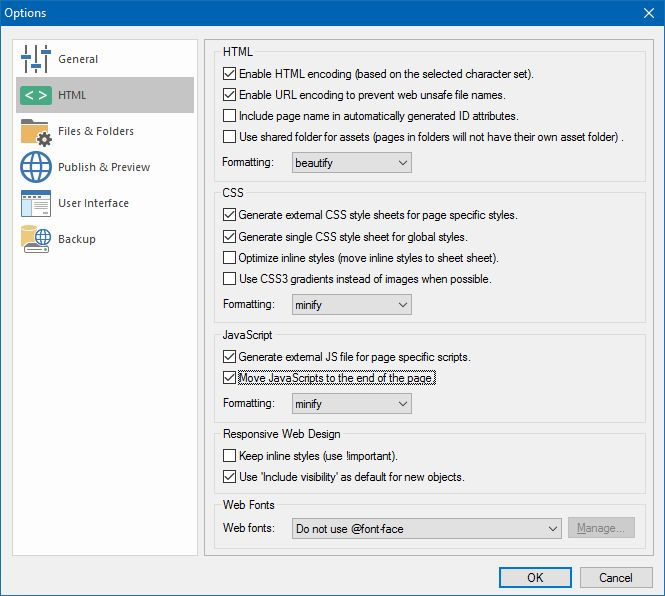This screenshot has width=665, height=596.
Task: Switch to Publish & Preview category label
Action: tap(104, 167)
